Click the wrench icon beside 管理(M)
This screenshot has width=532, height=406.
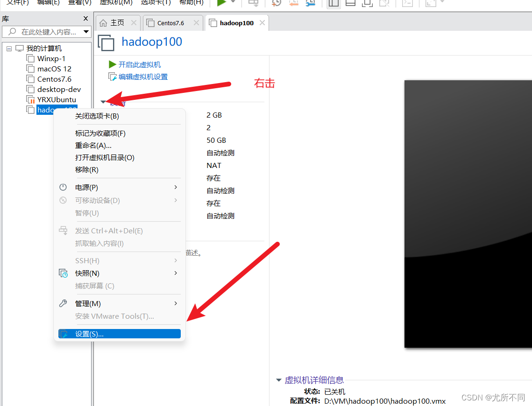coord(63,303)
